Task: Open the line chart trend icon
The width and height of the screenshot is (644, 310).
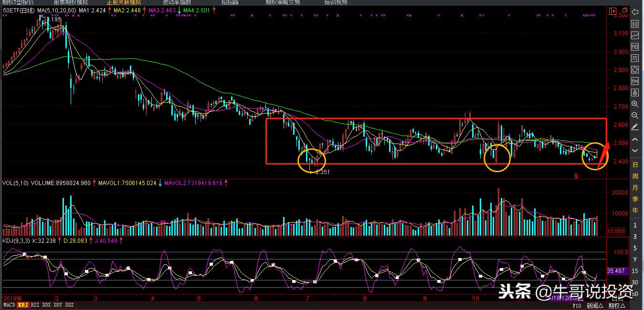Action: pyautogui.click(x=635, y=35)
